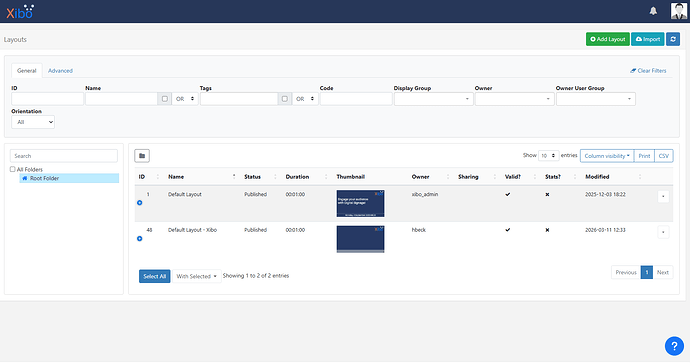690x363 pixels.
Task: Expand row details for Default Layout
Action: click(139, 203)
